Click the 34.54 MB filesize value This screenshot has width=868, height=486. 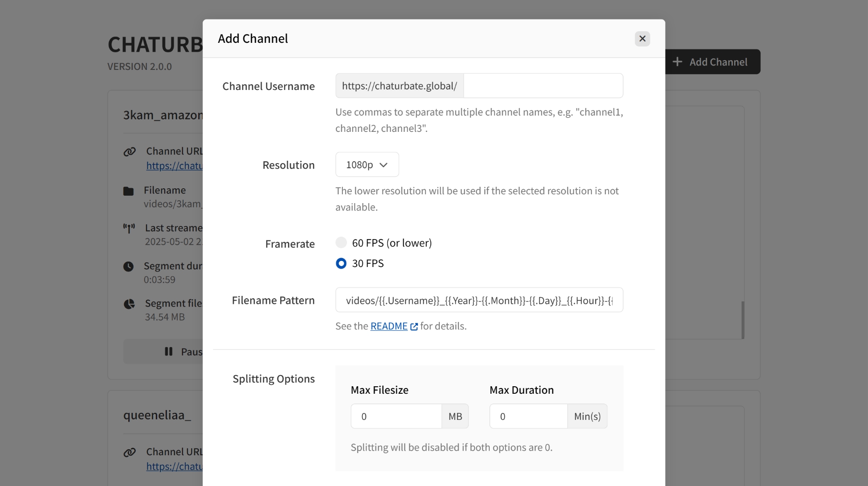coord(165,317)
